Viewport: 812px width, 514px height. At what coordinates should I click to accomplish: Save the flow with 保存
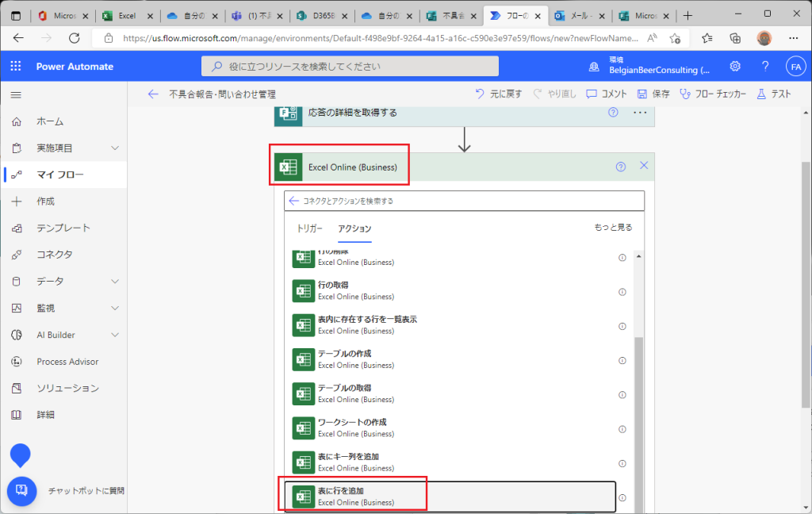653,94
